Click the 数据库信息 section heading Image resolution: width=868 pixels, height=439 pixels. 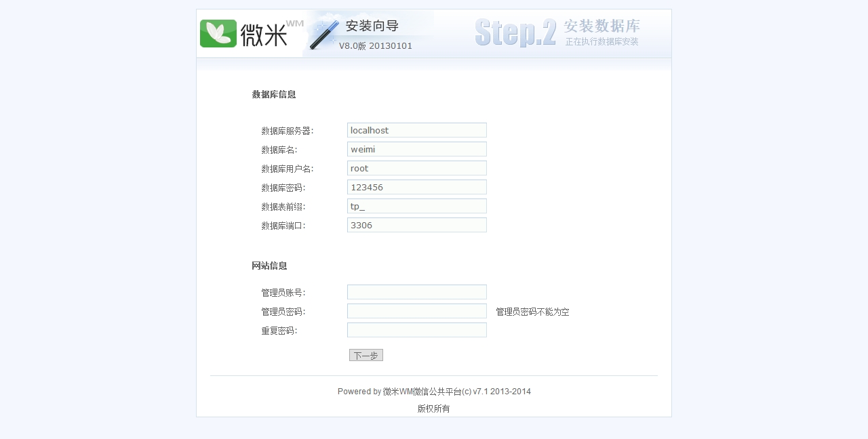(x=274, y=94)
